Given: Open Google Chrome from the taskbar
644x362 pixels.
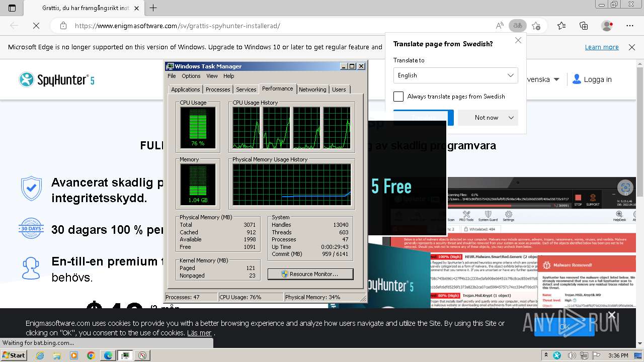Looking at the screenshot, I should 91,355.
